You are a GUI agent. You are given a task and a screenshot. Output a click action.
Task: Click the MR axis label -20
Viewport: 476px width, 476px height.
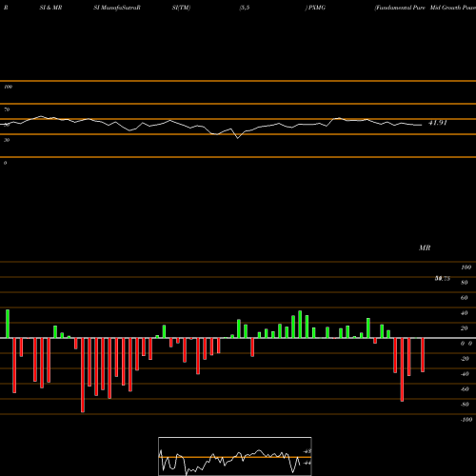click(465, 359)
